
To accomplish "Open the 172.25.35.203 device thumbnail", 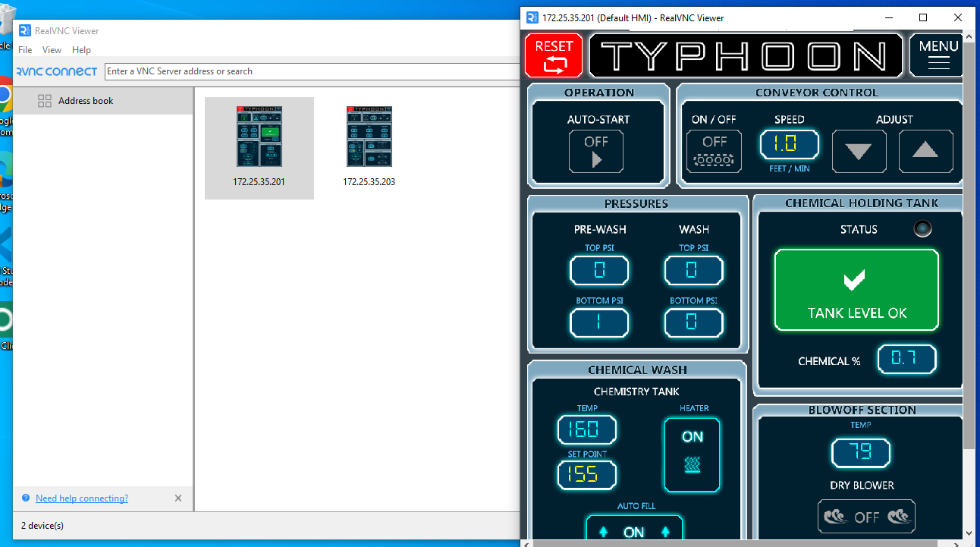I will (x=369, y=146).
